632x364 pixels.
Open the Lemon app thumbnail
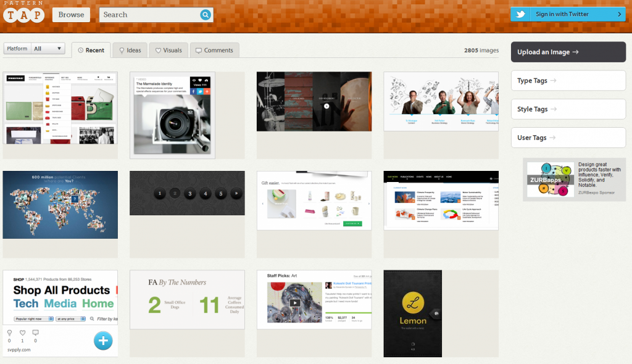(x=413, y=313)
